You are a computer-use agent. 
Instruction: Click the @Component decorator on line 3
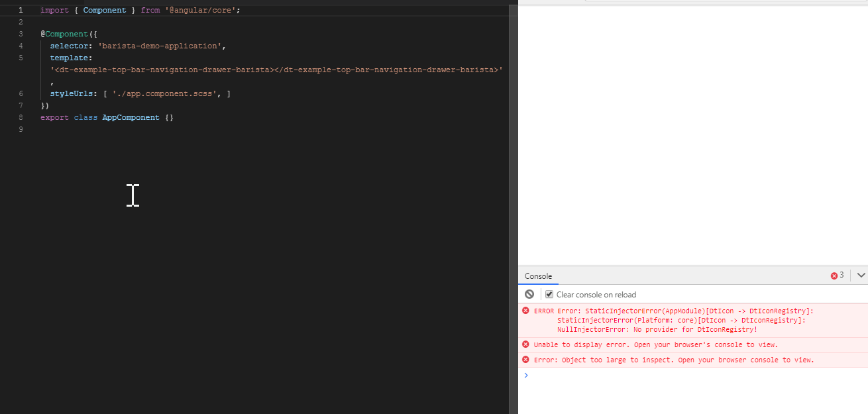(64, 33)
